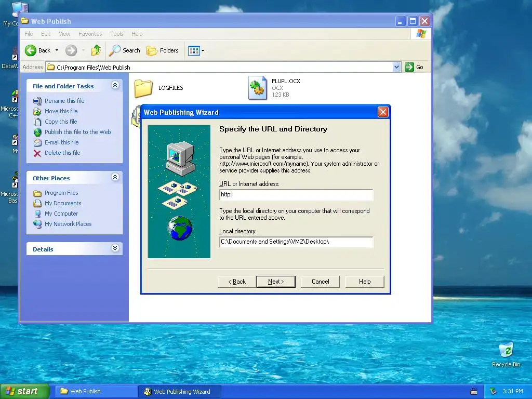
Task: Click the Search magnifier toolbar button
Action: [x=124, y=50]
